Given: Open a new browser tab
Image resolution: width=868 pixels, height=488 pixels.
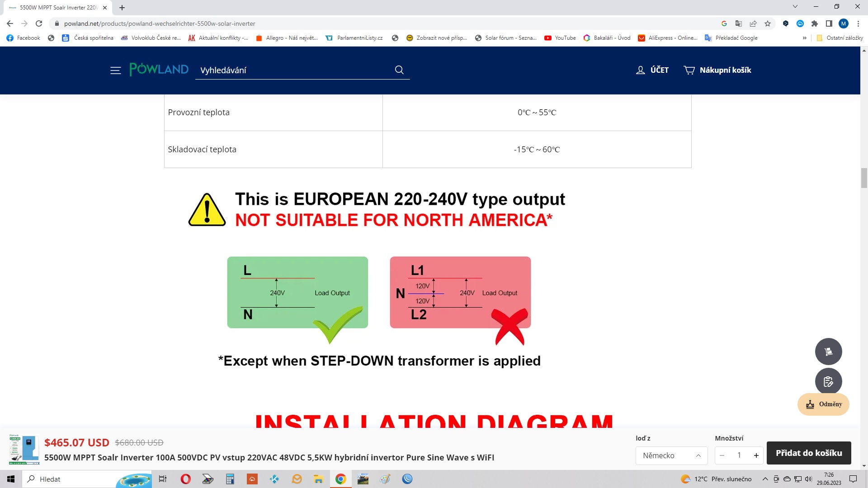Looking at the screenshot, I should click(122, 8).
